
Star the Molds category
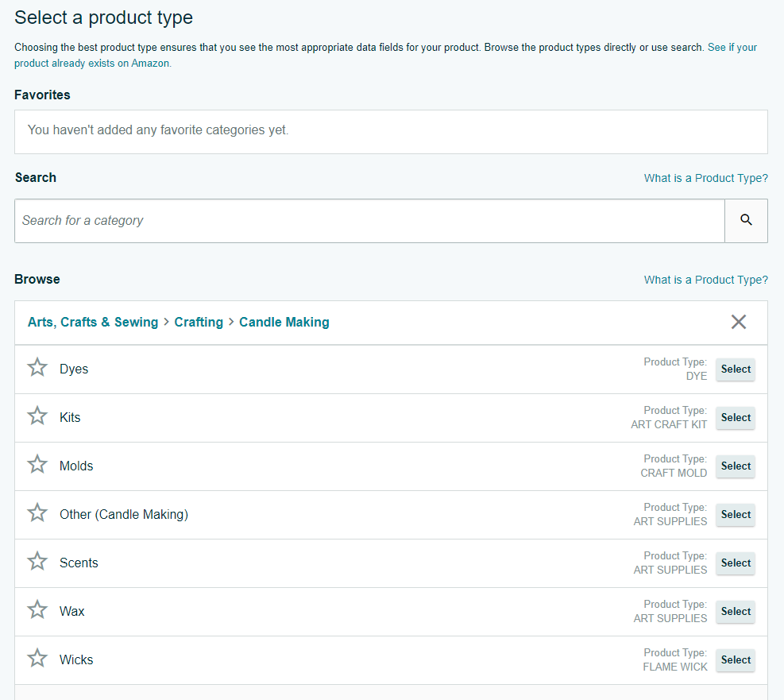(37, 465)
